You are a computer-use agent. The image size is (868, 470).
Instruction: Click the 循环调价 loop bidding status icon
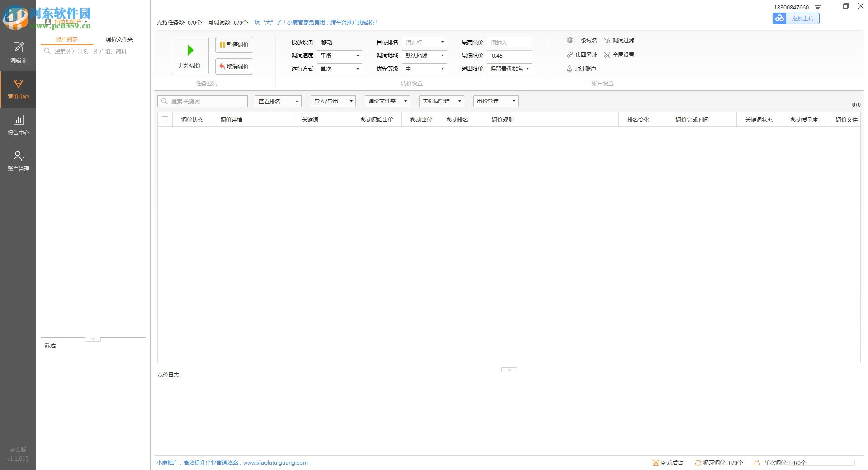tap(698, 463)
